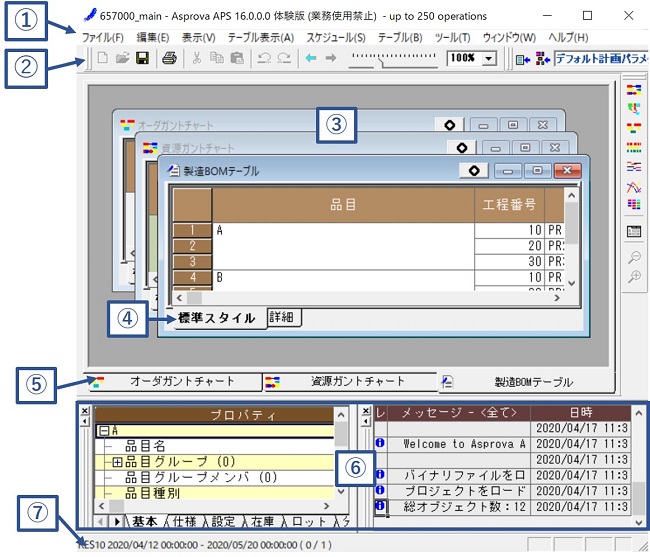Select row header 4 in BOM table
The image size is (650, 557).
pos(192,277)
